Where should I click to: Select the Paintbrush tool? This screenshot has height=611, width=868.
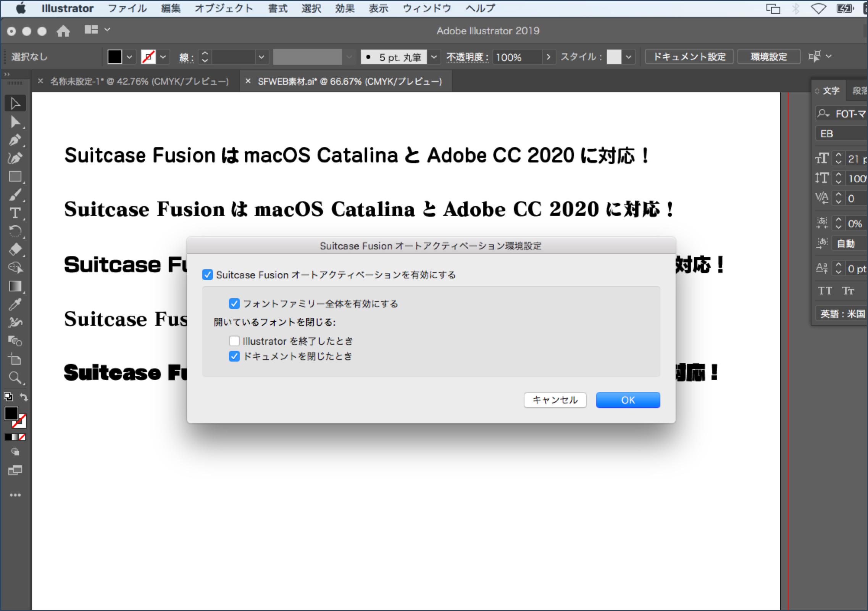tap(15, 195)
